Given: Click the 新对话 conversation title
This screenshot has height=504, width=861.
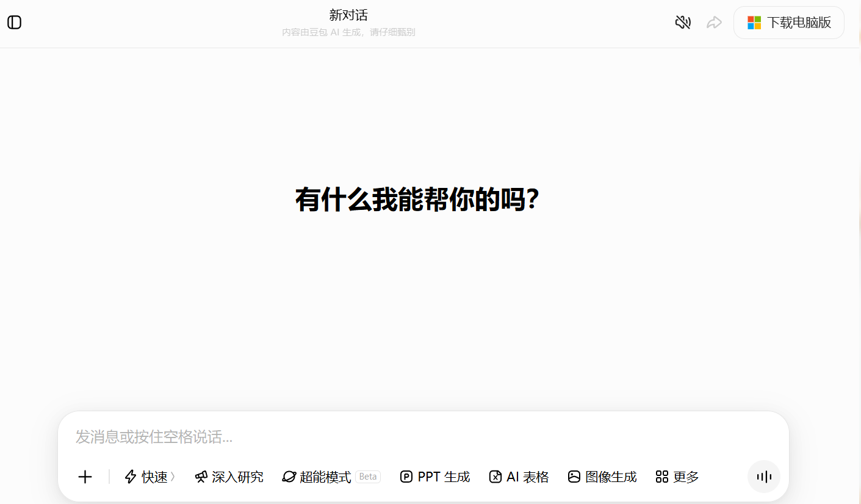Looking at the screenshot, I should tap(348, 15).
